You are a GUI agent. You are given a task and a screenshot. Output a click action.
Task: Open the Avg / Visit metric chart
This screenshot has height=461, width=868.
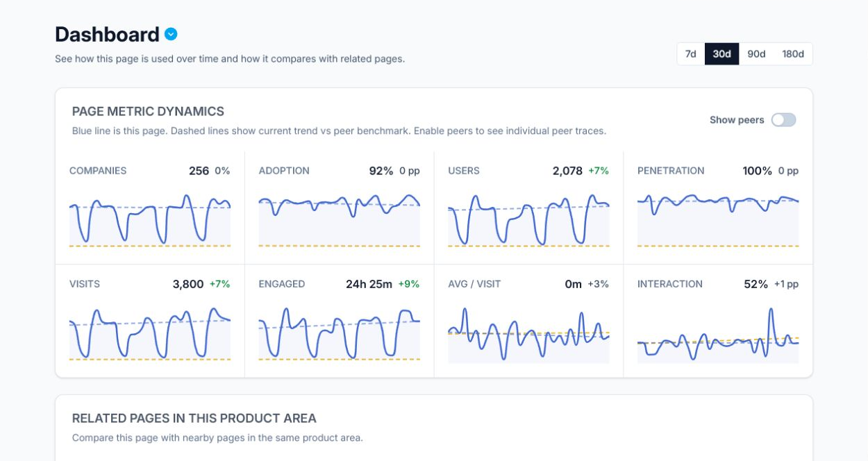[x=528, y=335]
